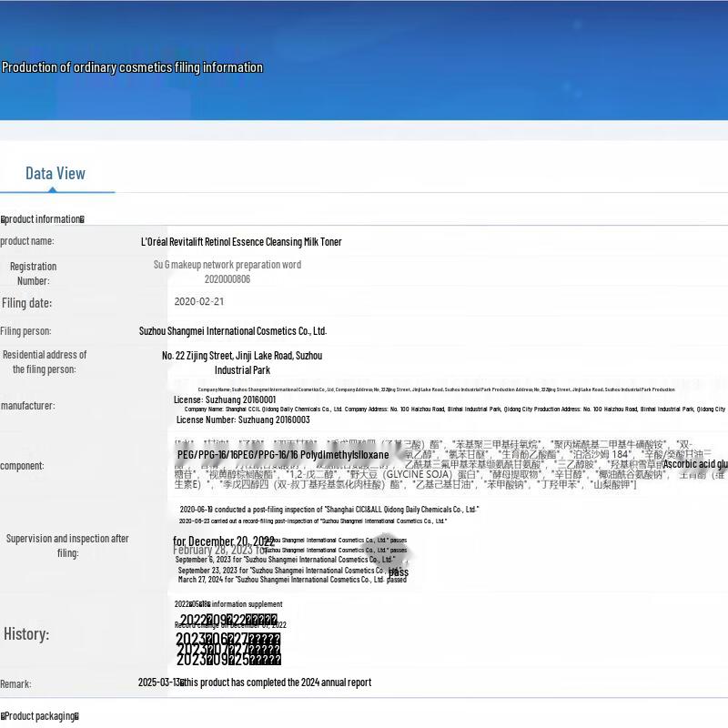Click icon before 'product information' heading
The image size is (728, 728).
[x=3, y=219]
